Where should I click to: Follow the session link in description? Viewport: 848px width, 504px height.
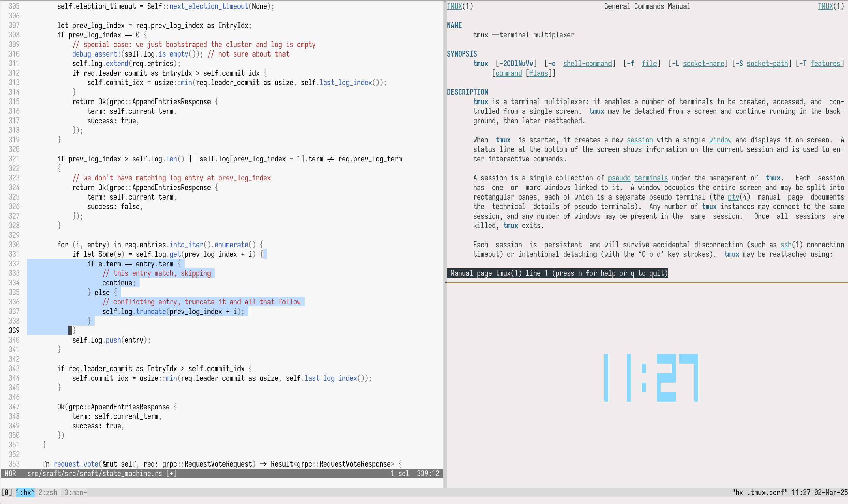(x=640, y=140)
